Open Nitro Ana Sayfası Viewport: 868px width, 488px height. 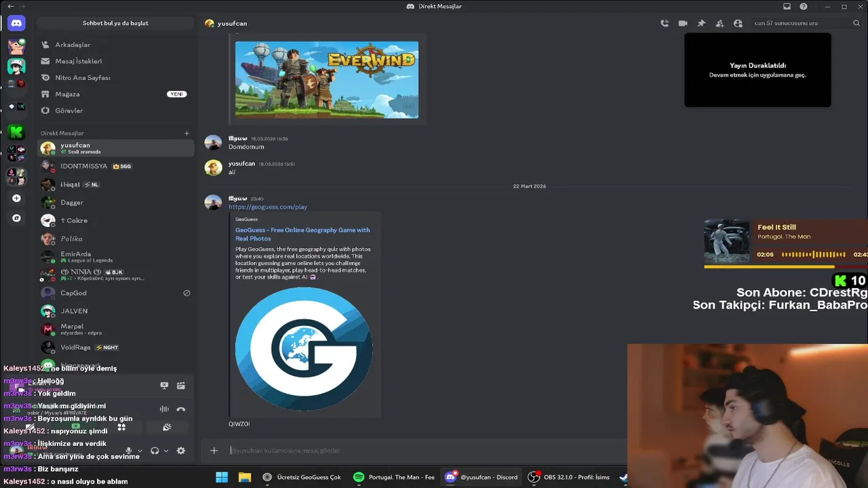point(115,78)
